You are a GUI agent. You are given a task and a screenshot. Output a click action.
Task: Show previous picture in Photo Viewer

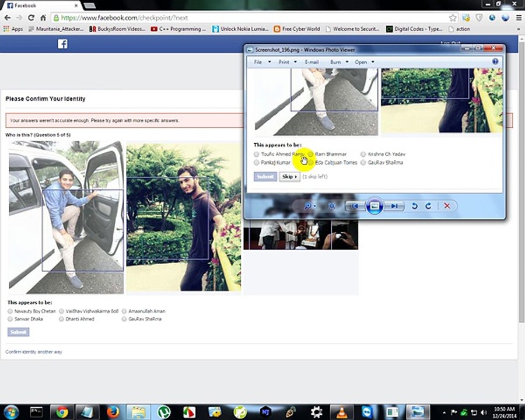tap(355, 206)
